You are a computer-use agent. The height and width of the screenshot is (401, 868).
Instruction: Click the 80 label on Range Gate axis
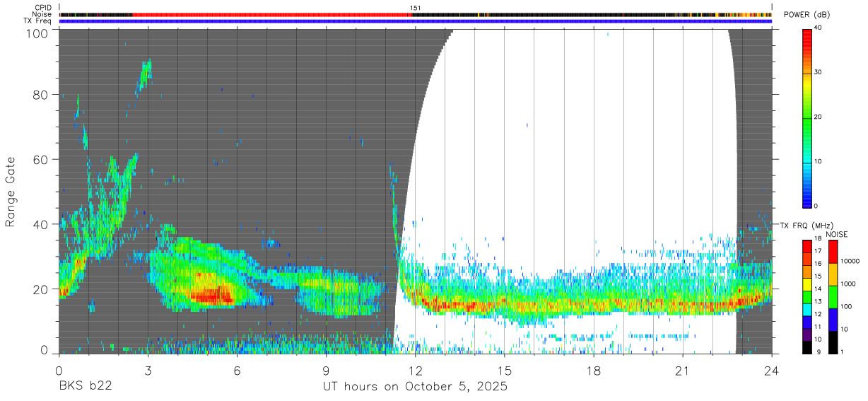click(42, 95)
